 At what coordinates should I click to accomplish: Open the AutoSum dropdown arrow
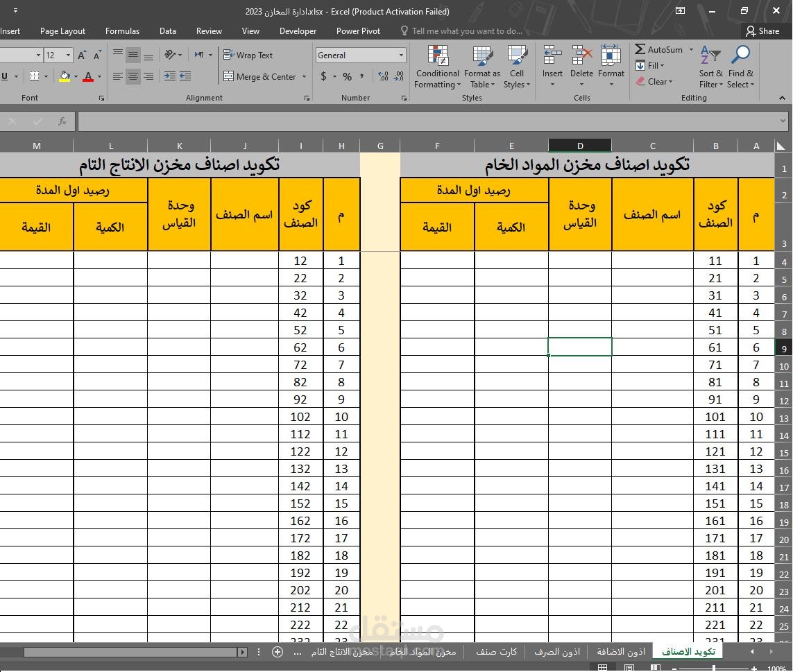[691, 49]
